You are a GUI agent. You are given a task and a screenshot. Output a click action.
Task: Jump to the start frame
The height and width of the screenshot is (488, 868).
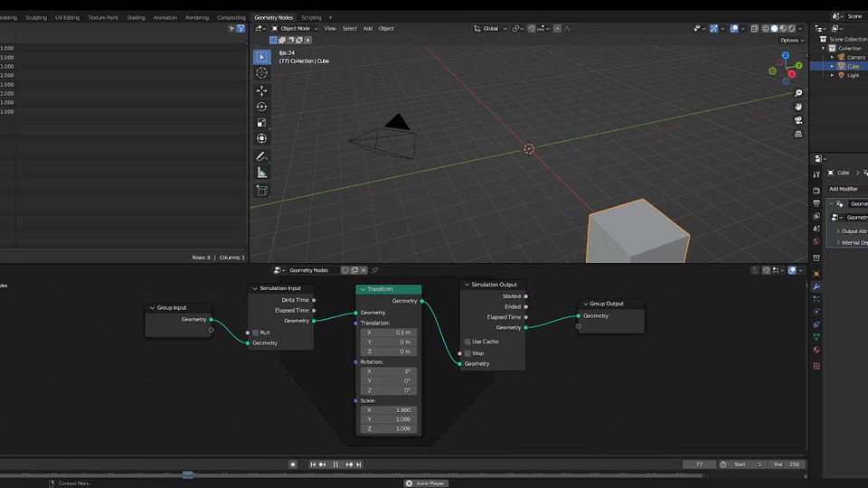coord(313,465)
